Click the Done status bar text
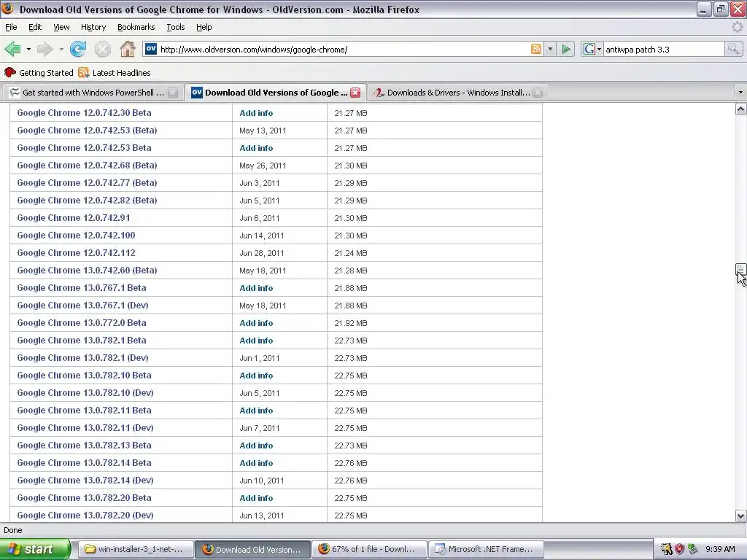747x560 pixels. (x=13, y=530)
